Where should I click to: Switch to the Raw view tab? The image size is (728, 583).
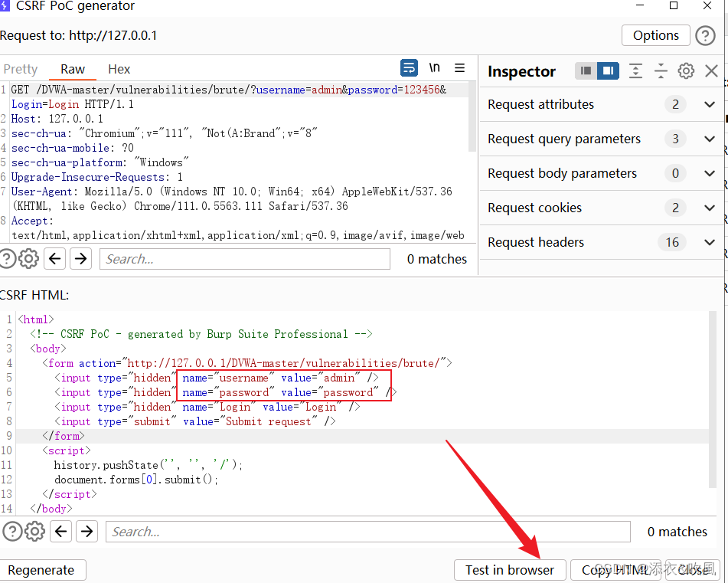click(73, 69)
